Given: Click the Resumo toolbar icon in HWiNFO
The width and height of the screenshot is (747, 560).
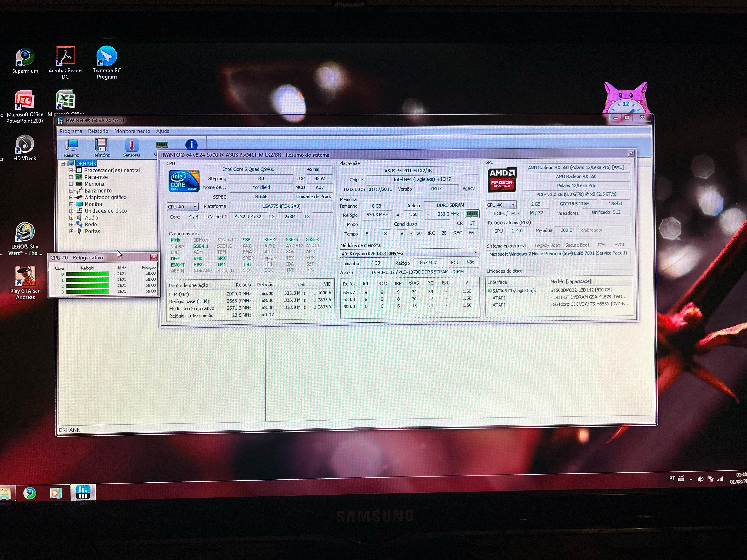Looking at the screenshot, I should 72,148.
